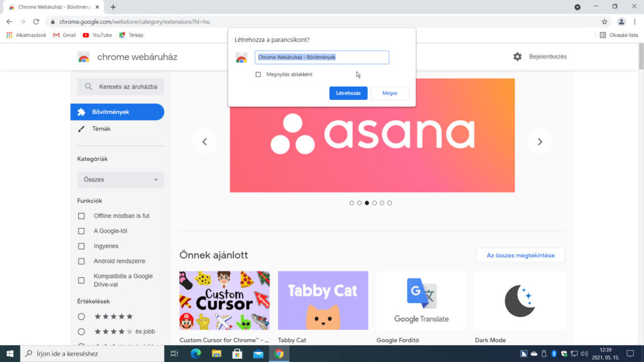Click Bejelentkezés sign-in link
Viewport: 644px width, 362px height.
click(548, 57)
